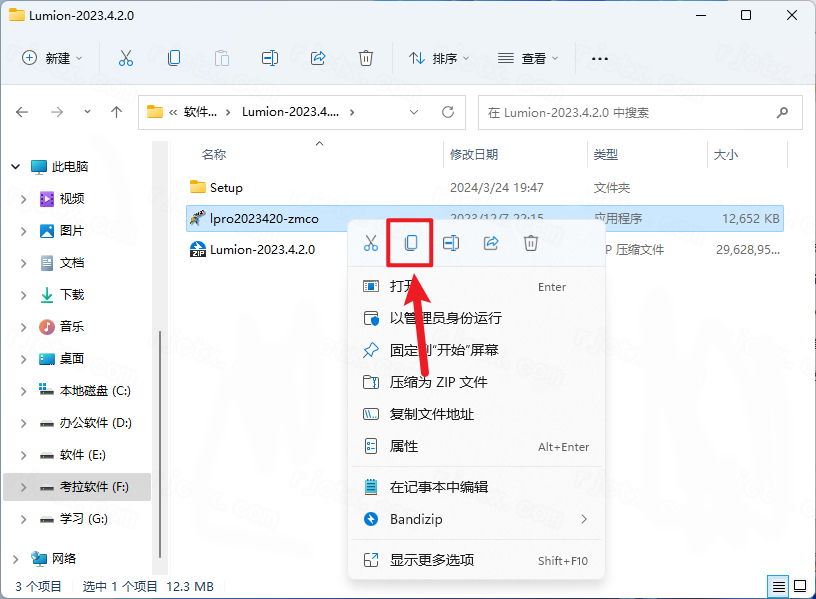This screenshot has height=599, width=816.
Task: Click the toolbar Copy icon
Action: tap(174, 58)
